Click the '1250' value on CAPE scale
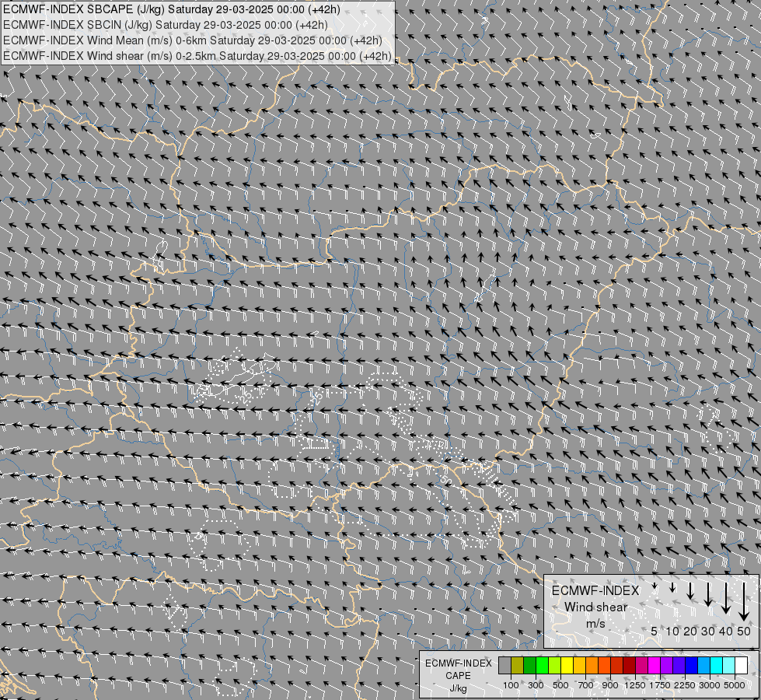Image resolution: width=761 pixels, height=700 pixels. (635, 685)
